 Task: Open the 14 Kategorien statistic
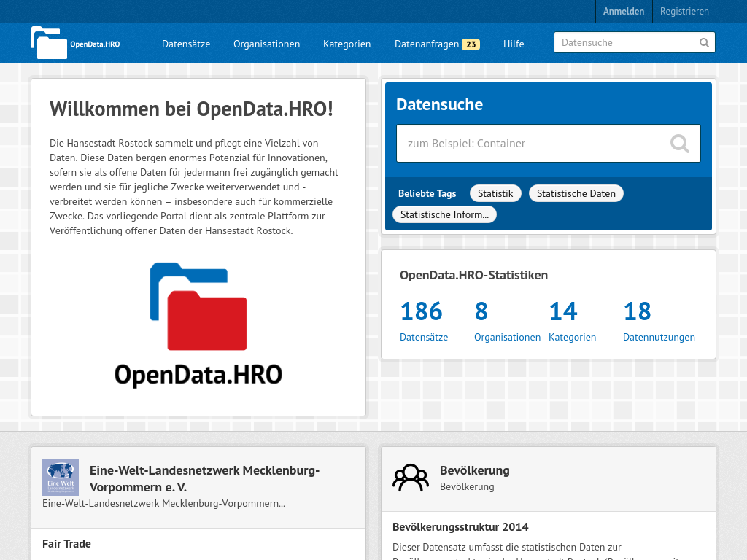click(572, 321)
